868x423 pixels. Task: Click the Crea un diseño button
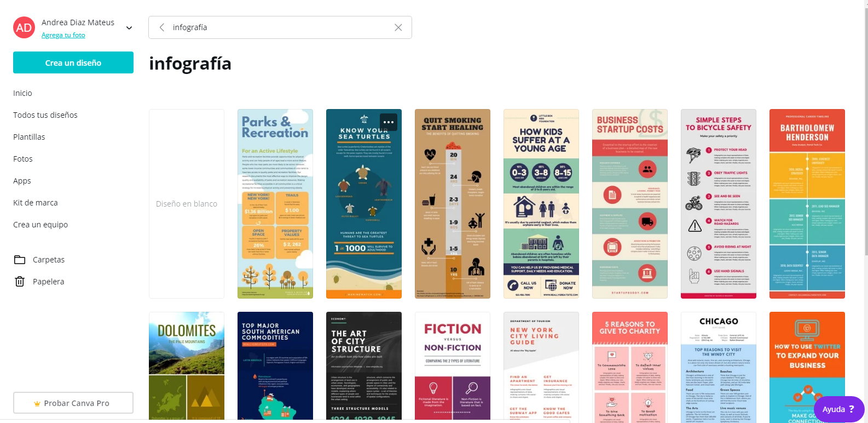coord(73,62)
